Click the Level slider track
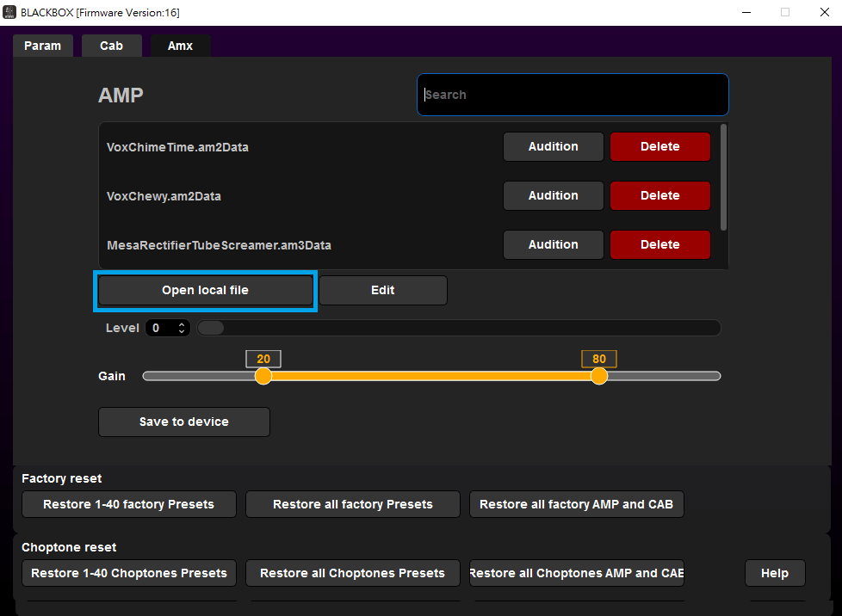Screen dimensions: 842x616 click(459, 328)
